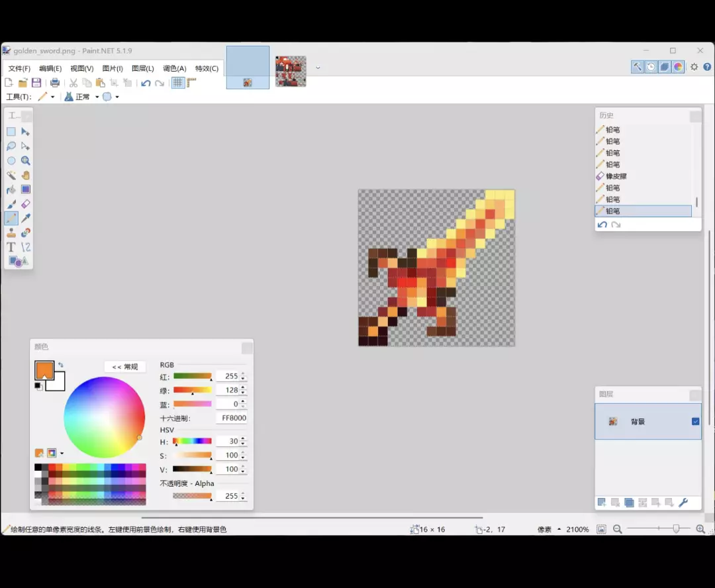Choose the Text tool
Screen dimensions: 715x588
(11, 247)
